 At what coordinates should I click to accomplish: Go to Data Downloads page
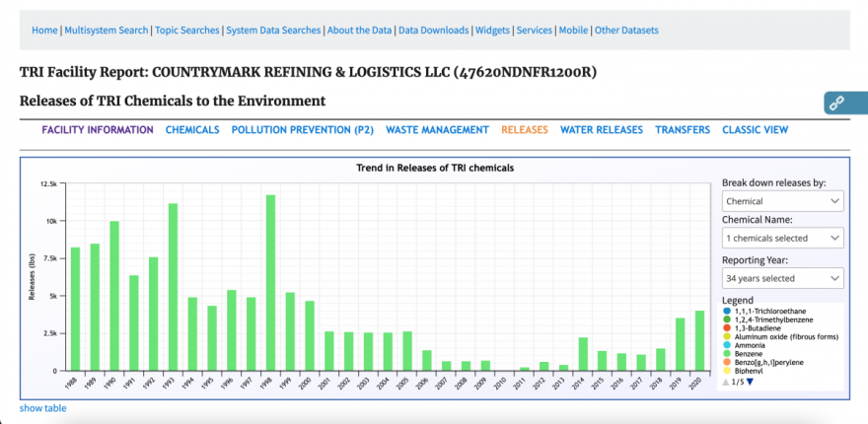tap(432, 31)
